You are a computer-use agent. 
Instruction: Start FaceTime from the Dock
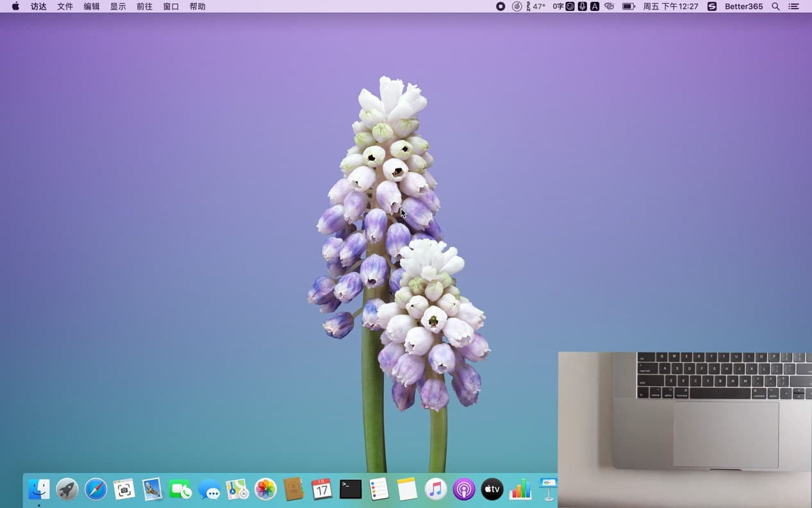point(181,489)
